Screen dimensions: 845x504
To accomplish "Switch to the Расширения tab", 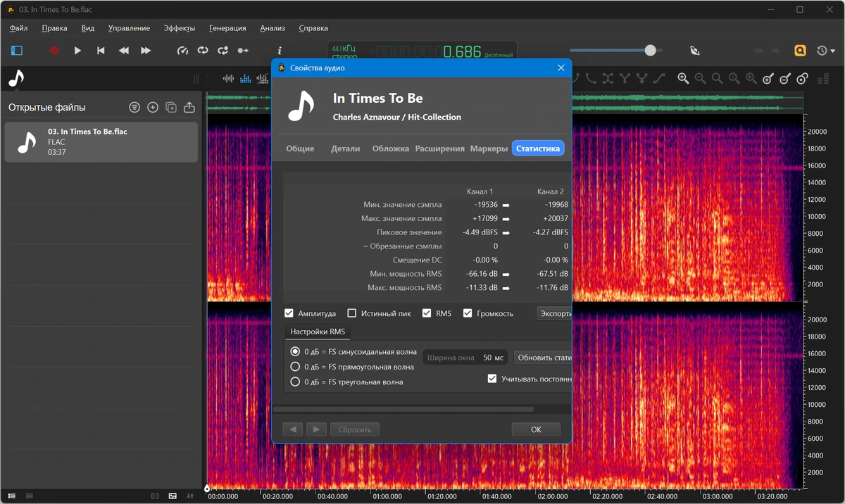I will [439, 149].
